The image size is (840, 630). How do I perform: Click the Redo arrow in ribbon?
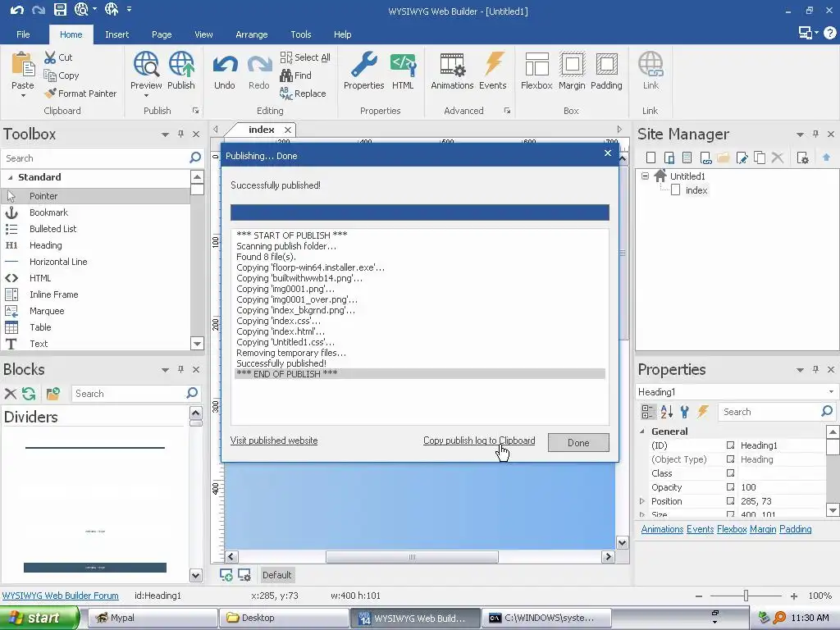click(259, 65)
